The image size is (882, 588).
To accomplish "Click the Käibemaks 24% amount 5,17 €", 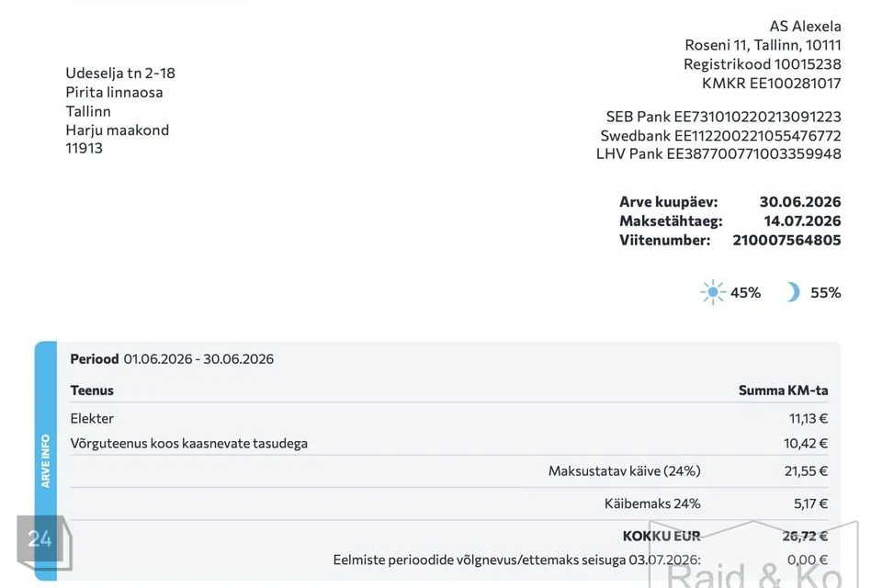I will click(x=810, y=503).
